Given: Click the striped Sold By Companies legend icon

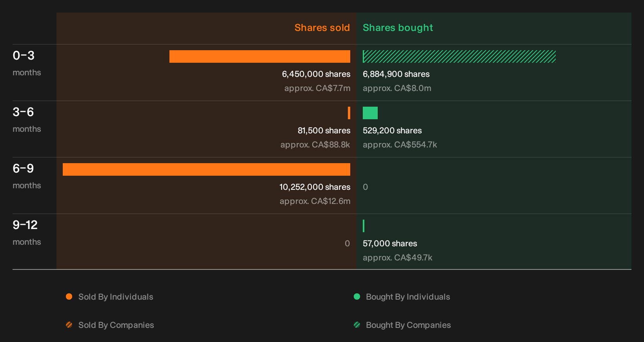Looking at the screenshot, I should (x=69, y=325).
